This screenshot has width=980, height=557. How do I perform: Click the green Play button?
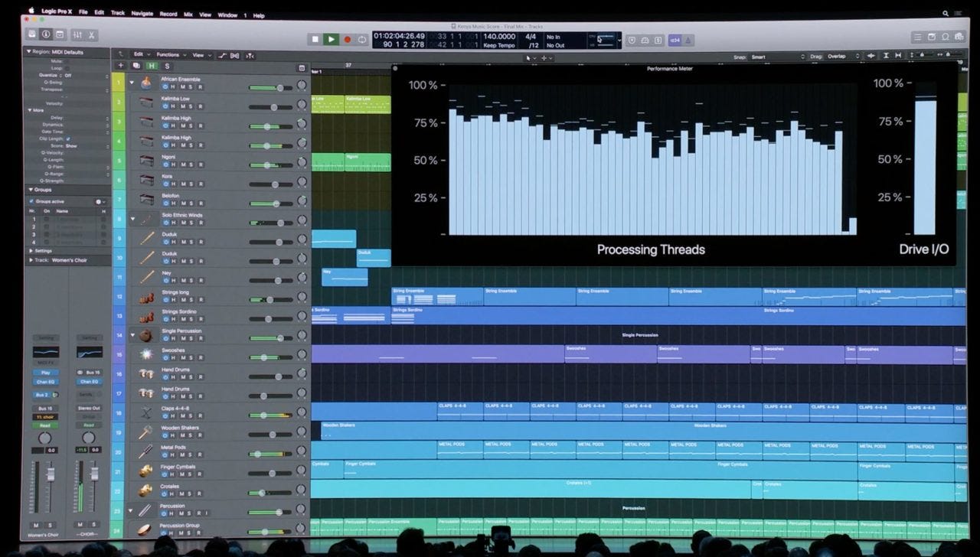pos(331,39)
